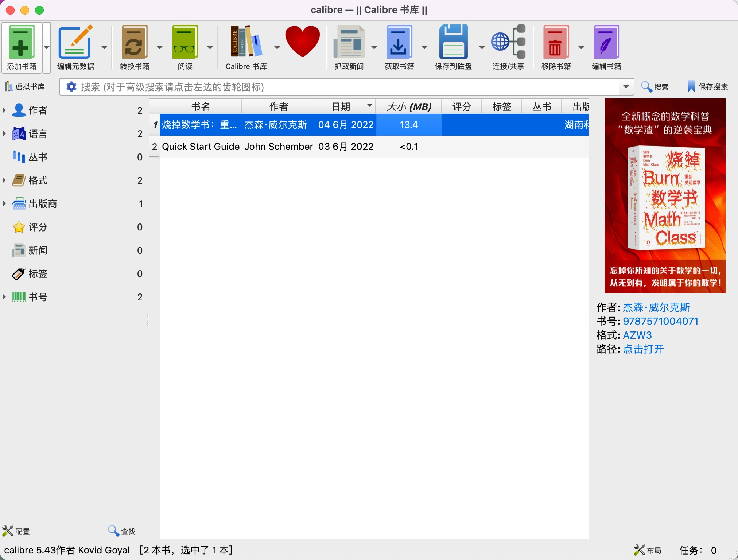Open dropdown arrow next to 编辑元数据
This screenshot has width=738, height=560.
(x=104, y=47)
